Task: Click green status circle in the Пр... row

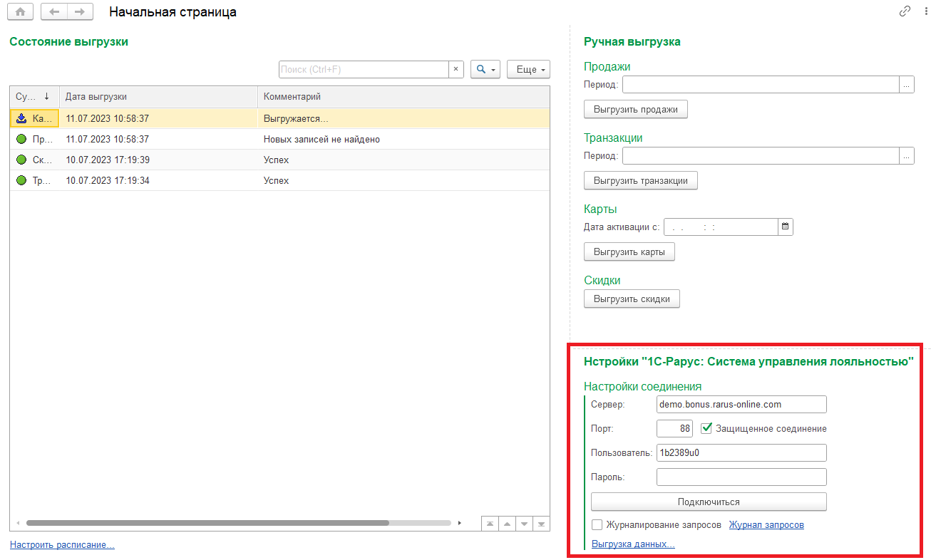Action: coord(21,139)
